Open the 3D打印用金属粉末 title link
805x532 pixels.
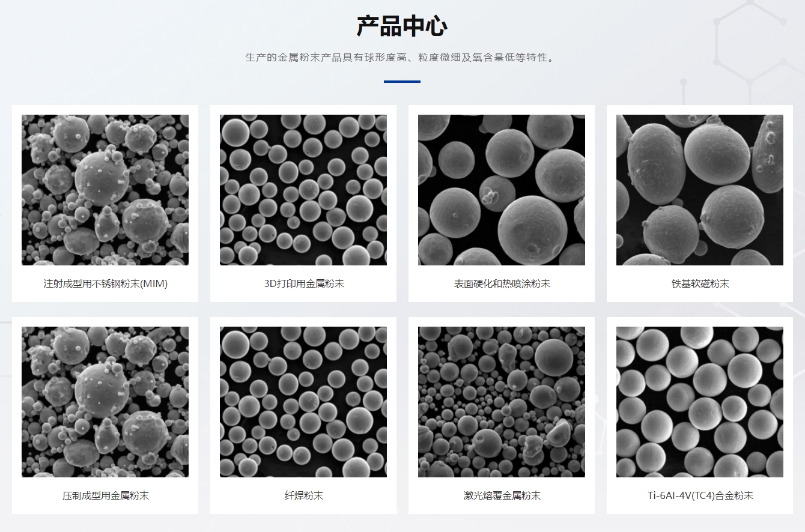tap(303, 283)
